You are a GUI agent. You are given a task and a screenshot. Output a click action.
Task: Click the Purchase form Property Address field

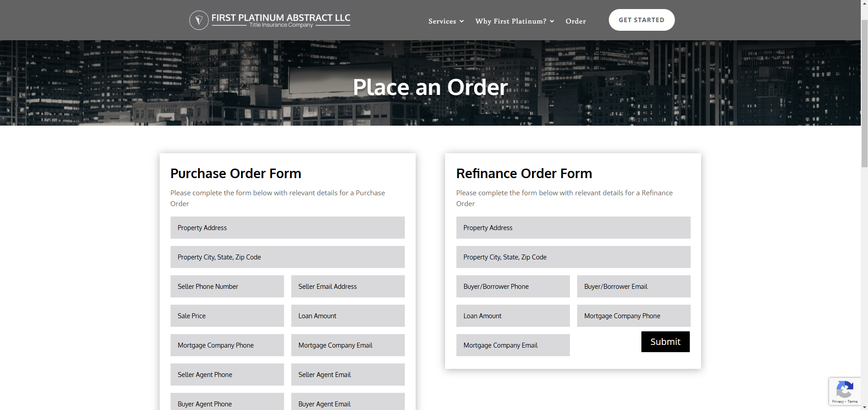[287, 228]
